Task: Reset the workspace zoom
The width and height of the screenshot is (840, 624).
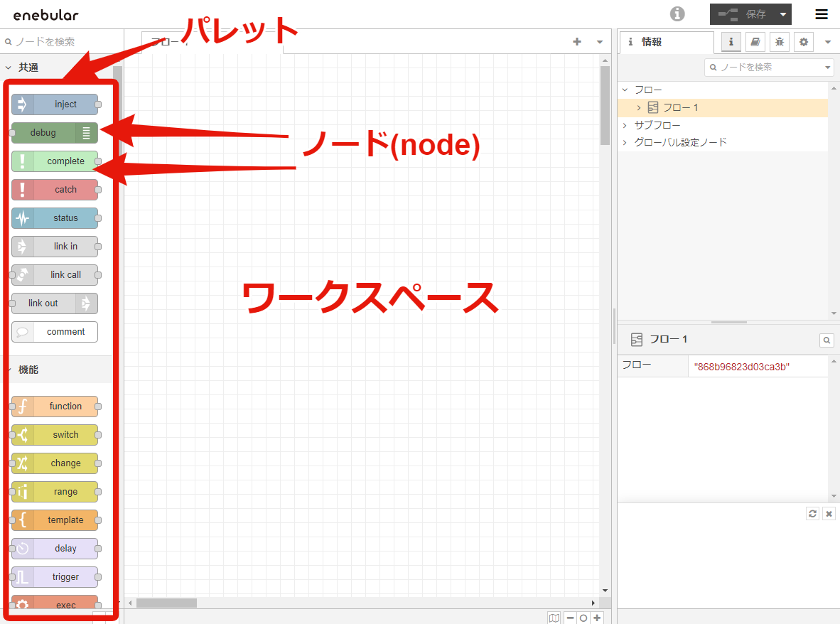Action: coord(583,618)
